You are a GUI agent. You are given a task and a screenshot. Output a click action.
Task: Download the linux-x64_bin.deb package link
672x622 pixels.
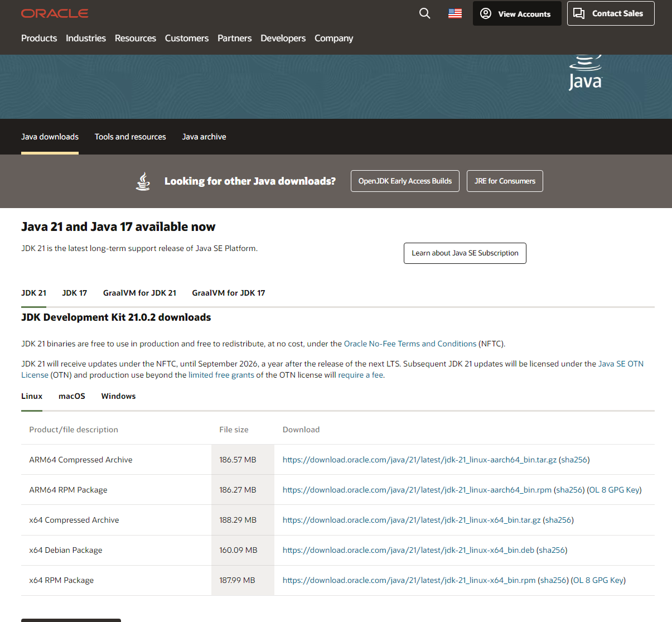coord(408,550)
